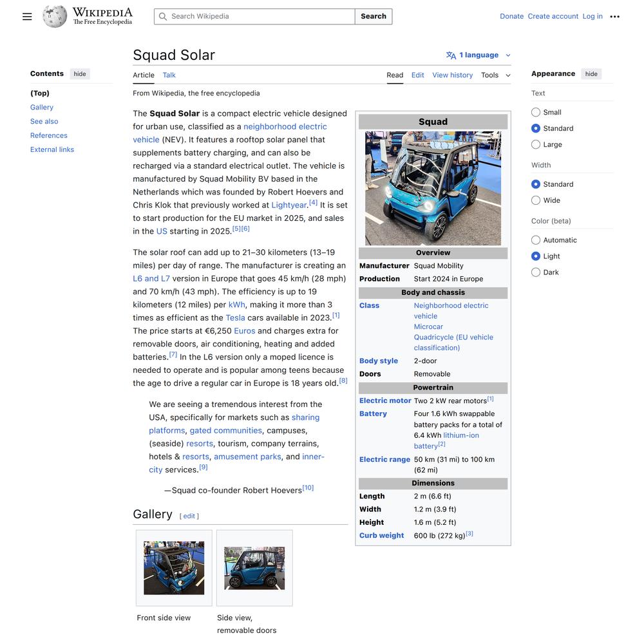Open the Tools dropdown menu
Viewport: 644px width, 644px height.
496,75
